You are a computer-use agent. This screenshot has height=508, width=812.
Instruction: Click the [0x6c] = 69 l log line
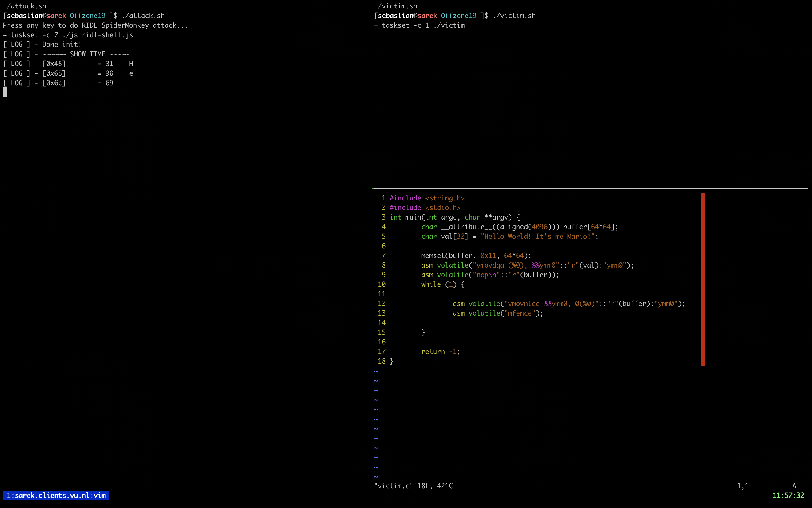(x=68, y=83)
